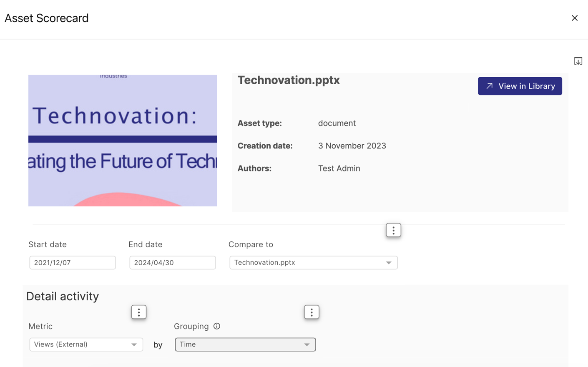
Task: Click arrow icon inside View in Library
Action: [490, 86]
